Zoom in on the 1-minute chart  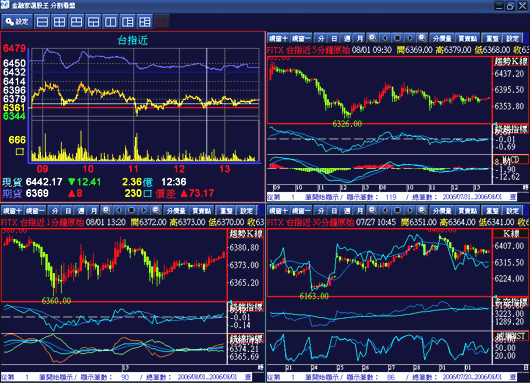coord(106,211)
